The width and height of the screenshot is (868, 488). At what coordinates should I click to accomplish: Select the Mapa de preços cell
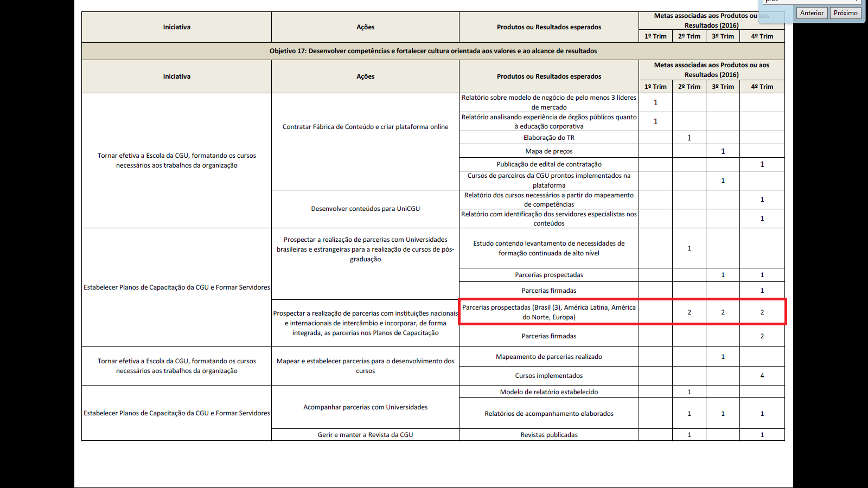pos(548,151)
